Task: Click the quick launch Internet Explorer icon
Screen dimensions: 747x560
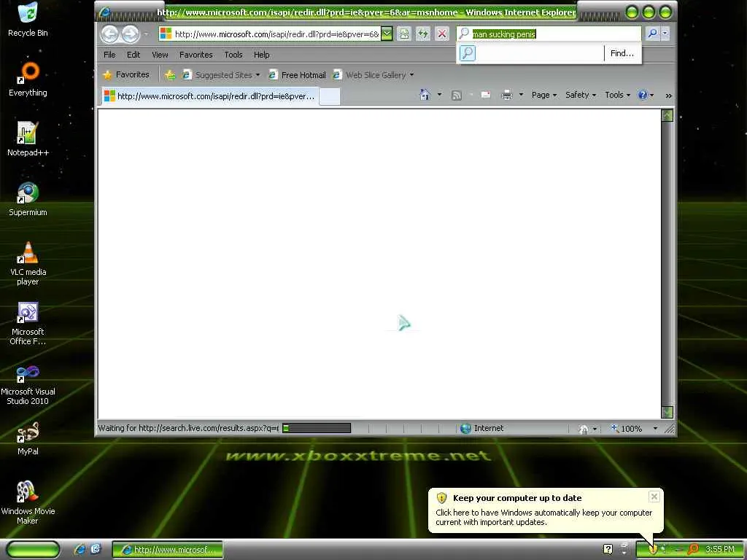Action: [x=80, y=550]
